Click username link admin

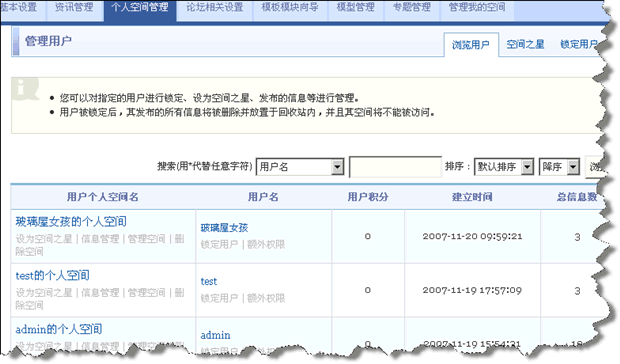215,335
